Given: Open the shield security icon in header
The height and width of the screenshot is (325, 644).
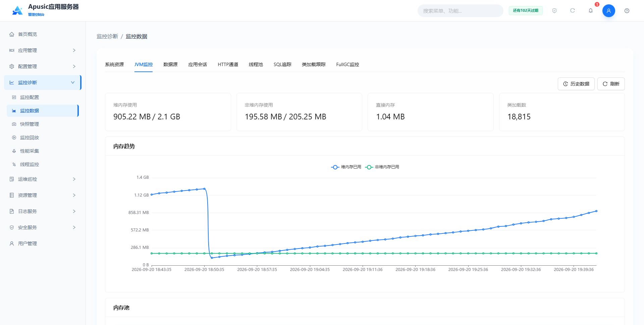Looking at the screenshot, I should pyautogui.click(x=554, y=11).
